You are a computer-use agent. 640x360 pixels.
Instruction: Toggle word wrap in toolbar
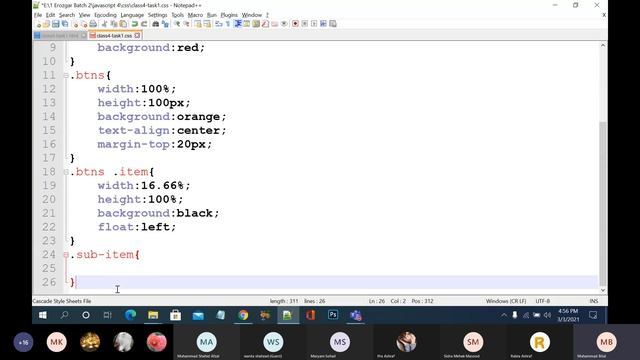tap(218, 24)
